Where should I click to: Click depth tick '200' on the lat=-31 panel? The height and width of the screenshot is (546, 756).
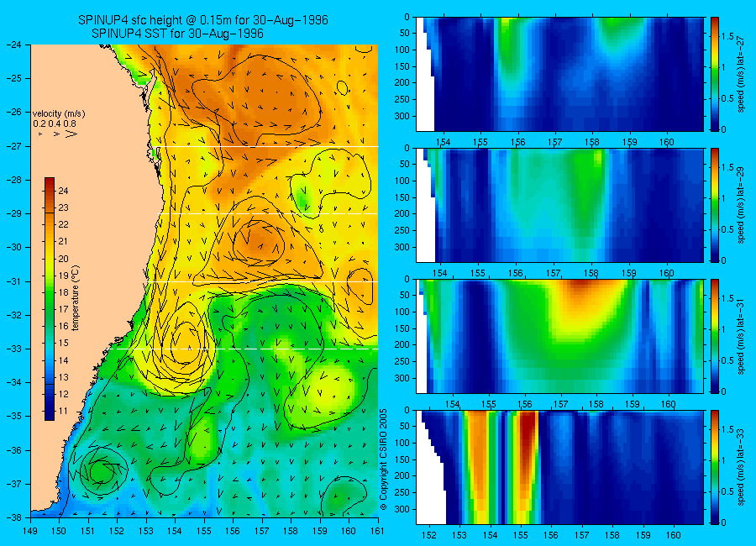(402, 345)
